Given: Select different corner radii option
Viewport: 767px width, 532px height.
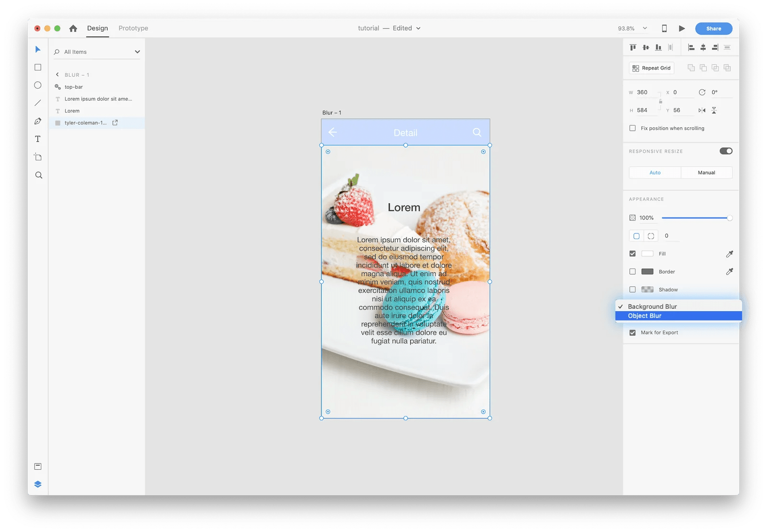Looking at the screenshot, I should [x=651, y=236].
